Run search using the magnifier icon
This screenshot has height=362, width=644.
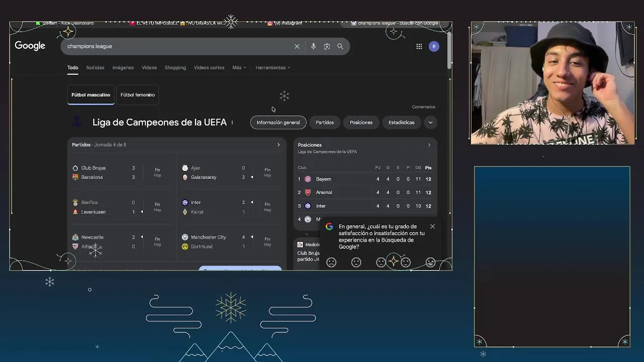point(340,46)
